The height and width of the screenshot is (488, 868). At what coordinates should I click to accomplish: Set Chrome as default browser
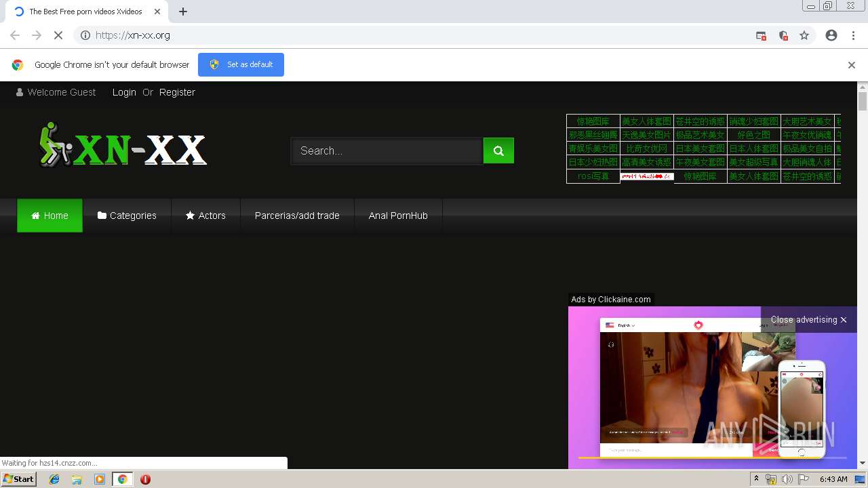pos(241,64)
